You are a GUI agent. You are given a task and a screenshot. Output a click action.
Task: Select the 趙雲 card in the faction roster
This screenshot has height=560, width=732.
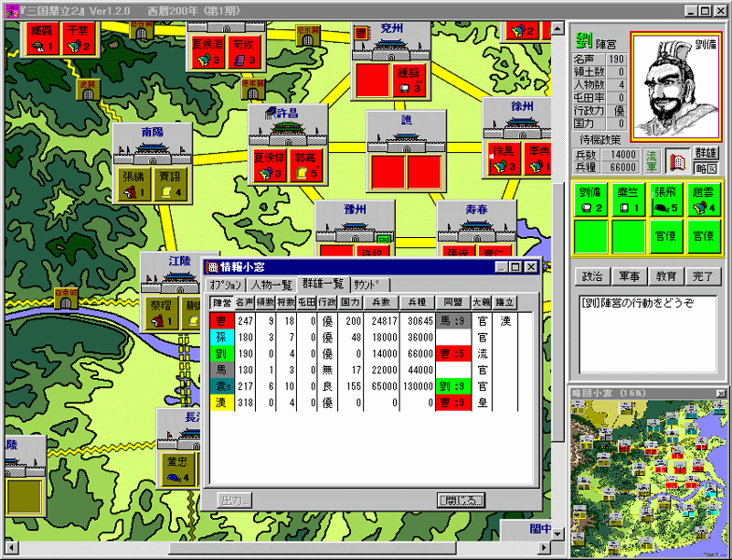703,200
